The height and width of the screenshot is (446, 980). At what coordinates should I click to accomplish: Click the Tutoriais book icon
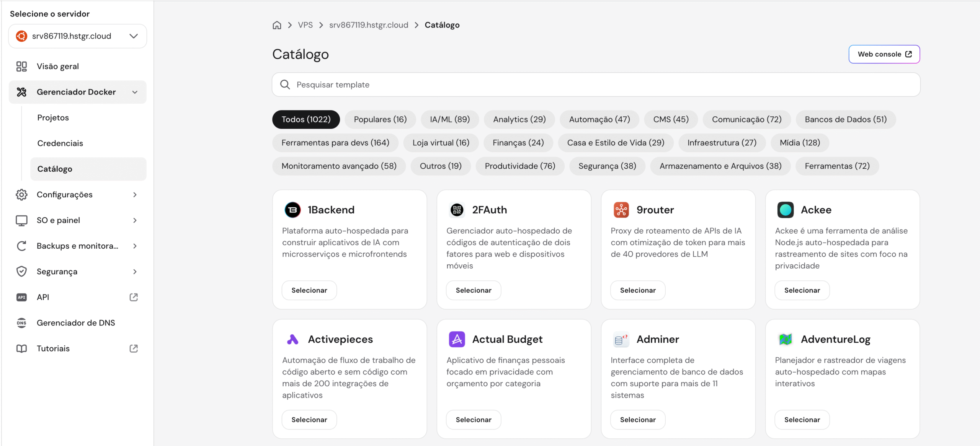tap(21, 348)
